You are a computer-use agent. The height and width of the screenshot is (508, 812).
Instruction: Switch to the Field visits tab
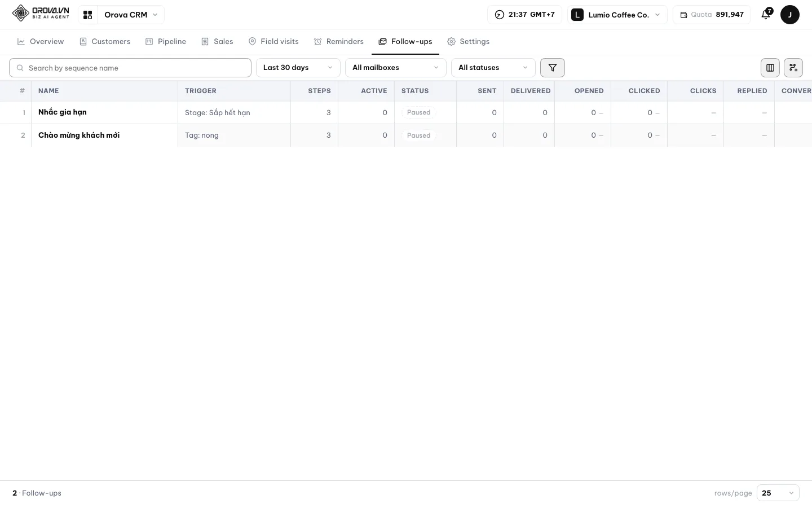(273, 42)
